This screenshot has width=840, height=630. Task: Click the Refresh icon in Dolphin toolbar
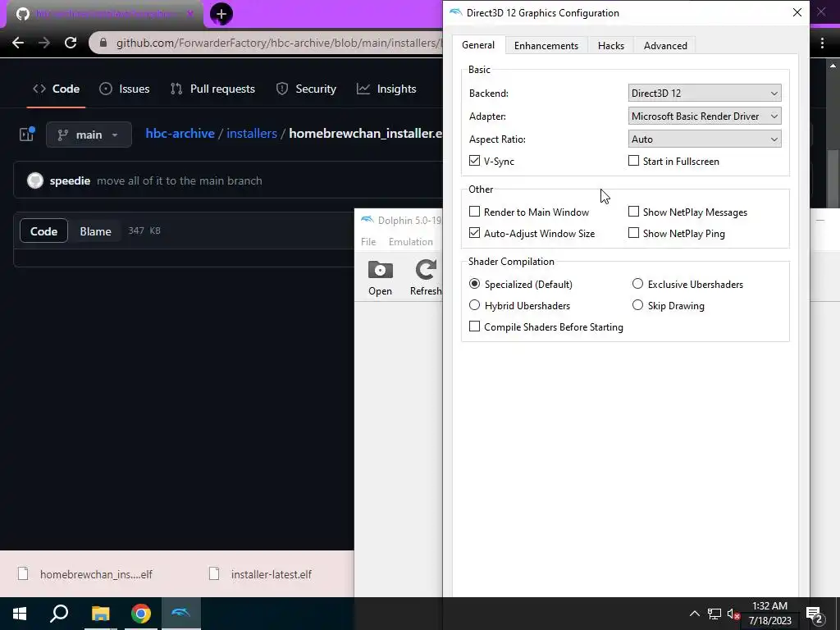[426, 278]
